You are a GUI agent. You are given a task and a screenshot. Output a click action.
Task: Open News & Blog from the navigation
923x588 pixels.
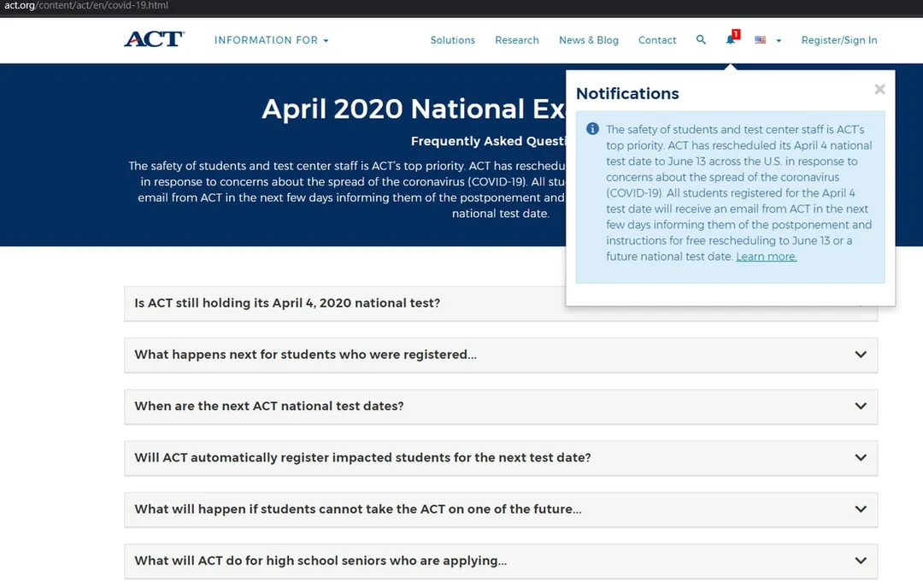pyautogui.click(x=589, y=40)
